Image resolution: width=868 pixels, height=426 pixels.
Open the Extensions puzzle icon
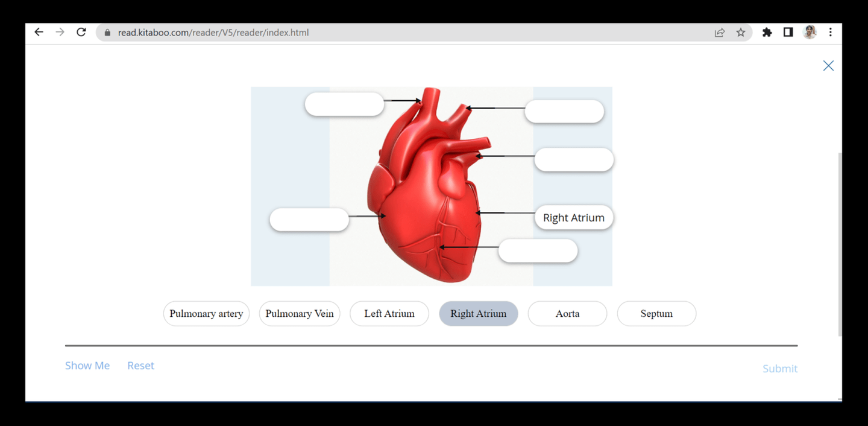tap(767, 33)
